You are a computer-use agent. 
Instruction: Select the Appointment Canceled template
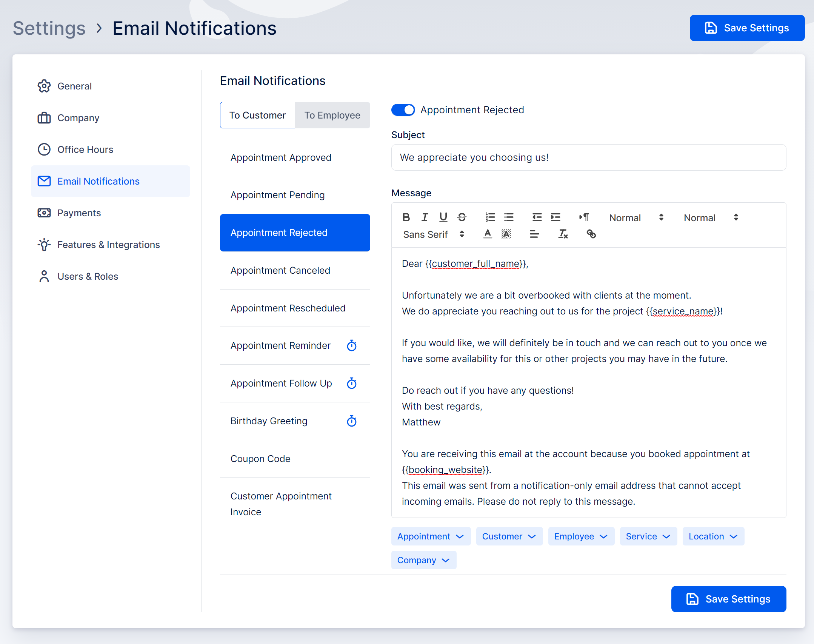(280, 270)
